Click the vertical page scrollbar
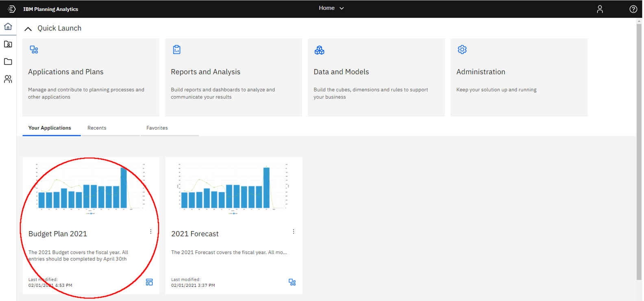This screenshot has height=301, width=644. coord(639,152)
